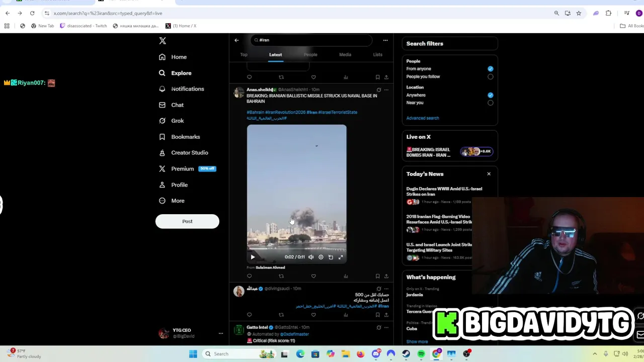Image resolution: width=644 pixels, height=362 pixels.
Task: Mute the video with speaker icon
Action: pyautogui.click(x=311, y=257)
